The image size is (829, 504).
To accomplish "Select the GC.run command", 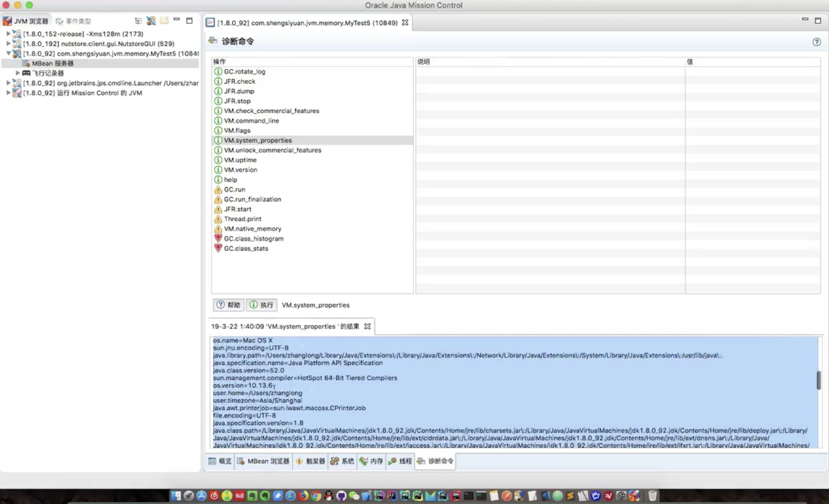I will coord(312,189).
